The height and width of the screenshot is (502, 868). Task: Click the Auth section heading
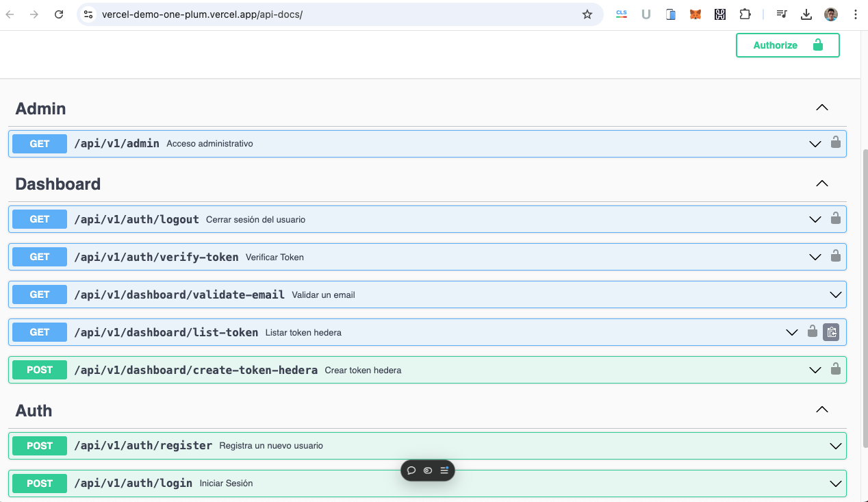34,410
